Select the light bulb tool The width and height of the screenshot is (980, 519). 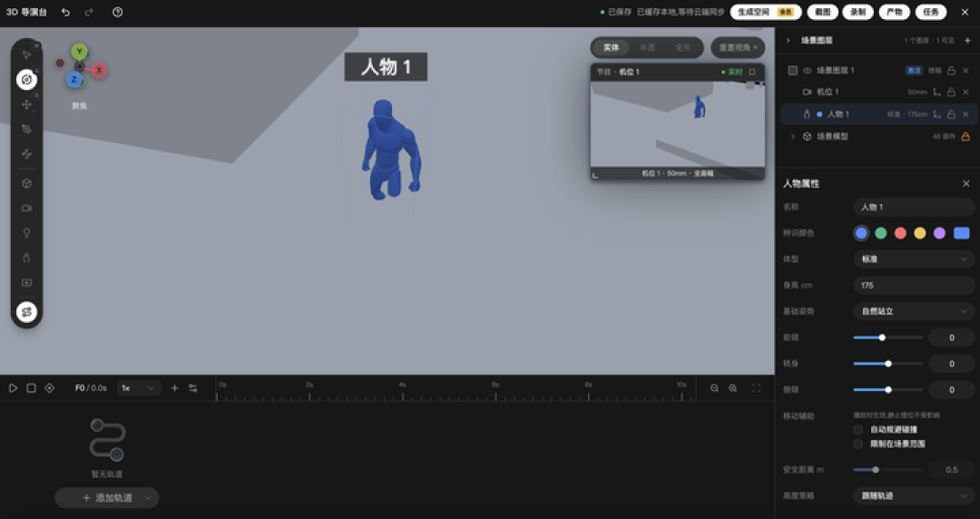coord(26,232)
